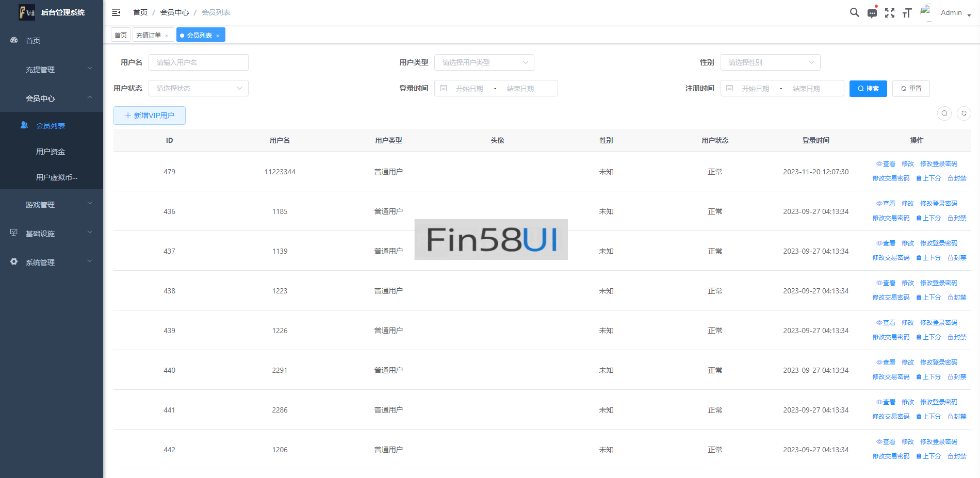This screenshot has width=980, height=478.
Task: Open the 性别 dropdown
Action: (770, 62)
